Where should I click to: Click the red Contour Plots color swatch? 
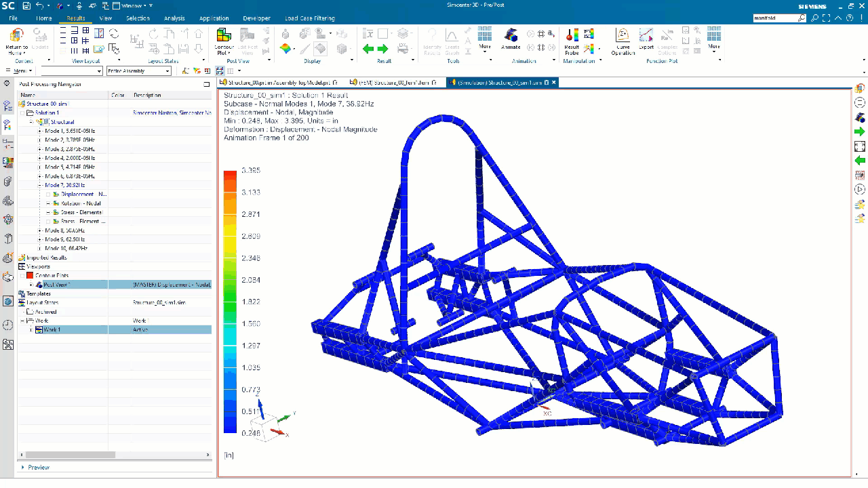(30, 275)
